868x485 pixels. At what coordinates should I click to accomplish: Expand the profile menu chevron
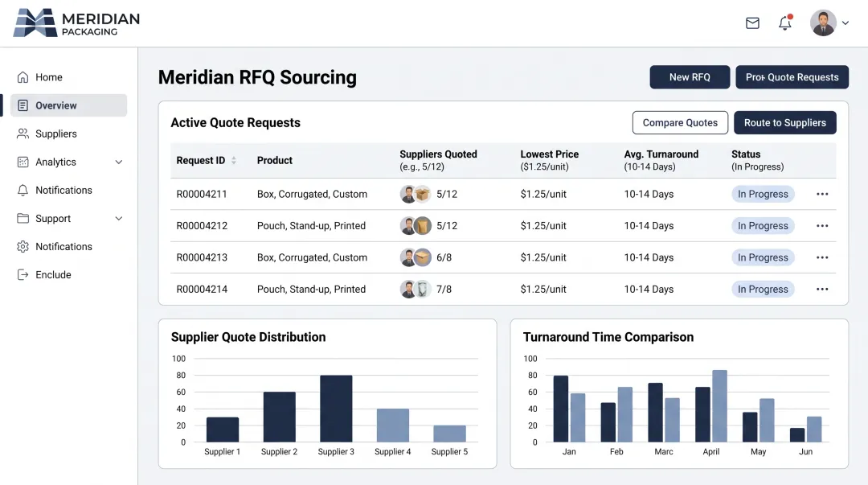point(845,23)
